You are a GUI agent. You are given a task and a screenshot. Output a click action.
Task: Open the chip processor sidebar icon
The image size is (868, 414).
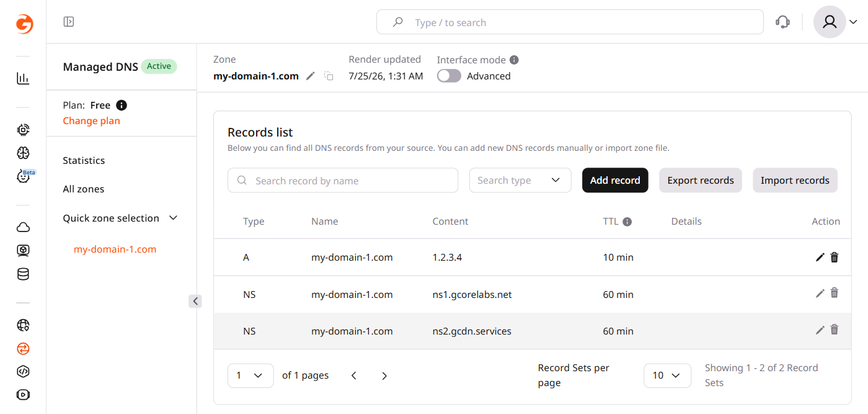[x=23, y=130]
